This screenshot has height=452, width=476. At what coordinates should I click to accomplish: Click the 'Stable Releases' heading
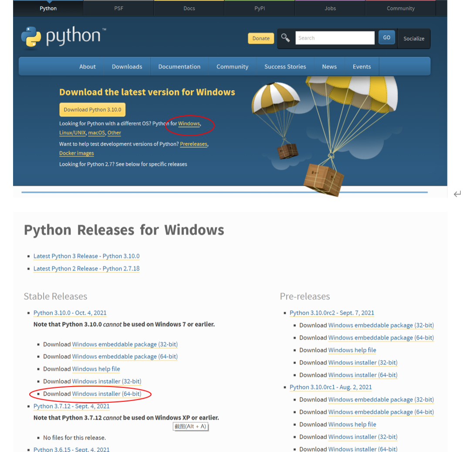(x=56, y=296)
